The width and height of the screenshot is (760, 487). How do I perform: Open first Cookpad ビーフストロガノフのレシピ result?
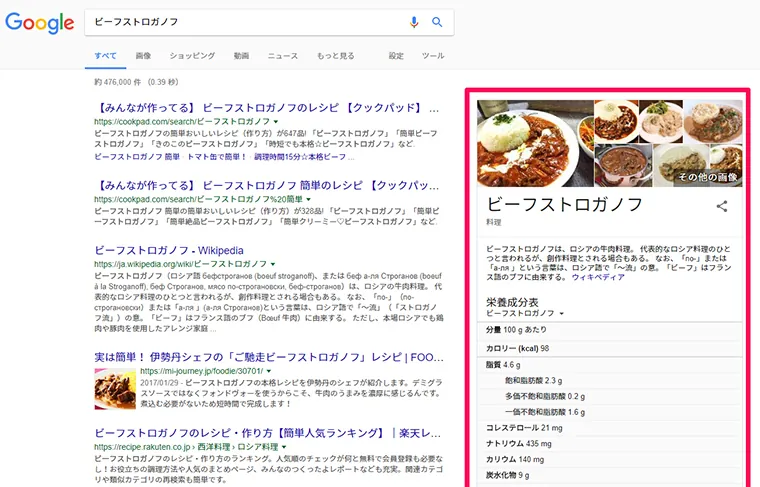[x=268, y=108]
